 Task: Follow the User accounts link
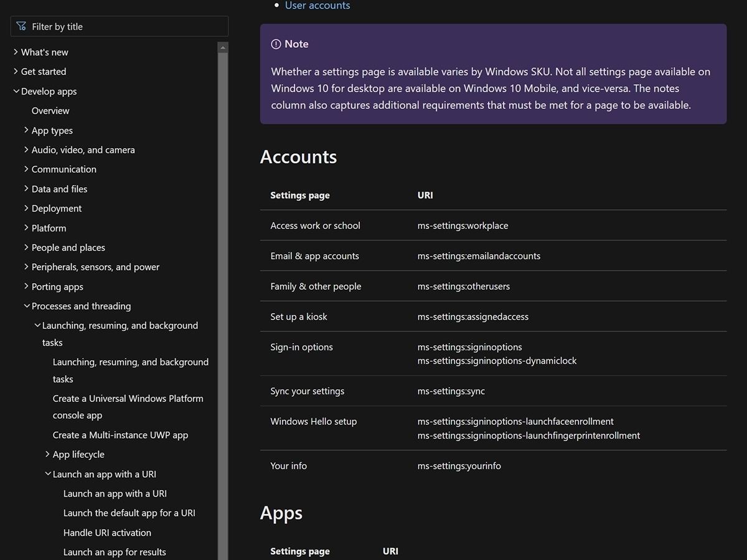(x=317, y=6)
